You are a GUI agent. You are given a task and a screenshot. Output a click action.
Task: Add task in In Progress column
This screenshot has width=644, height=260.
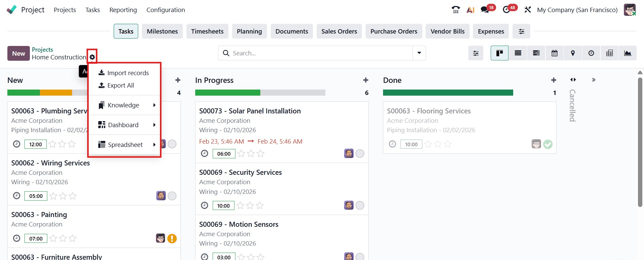click(366, 80)
